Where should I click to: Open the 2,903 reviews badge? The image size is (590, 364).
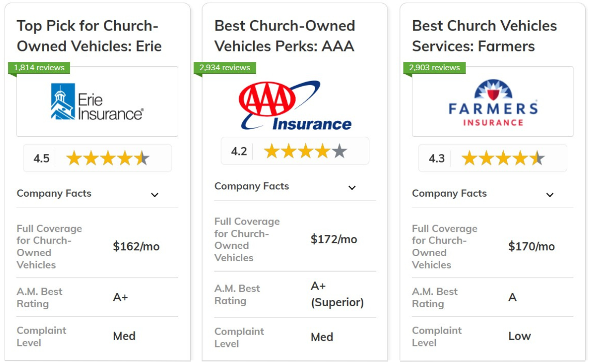(x=434, y=68)
